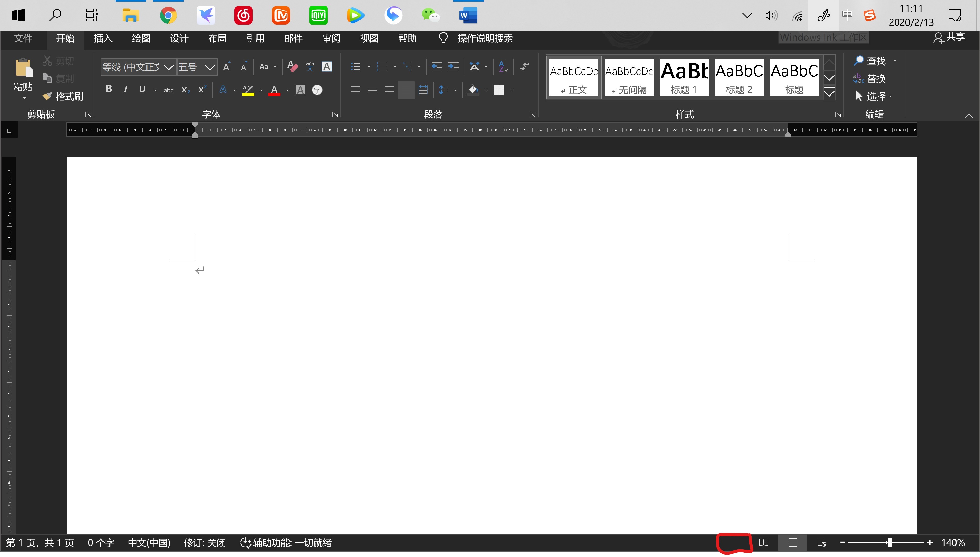
Task: Toggle Italic formatting
Action: tap(125, 90)
